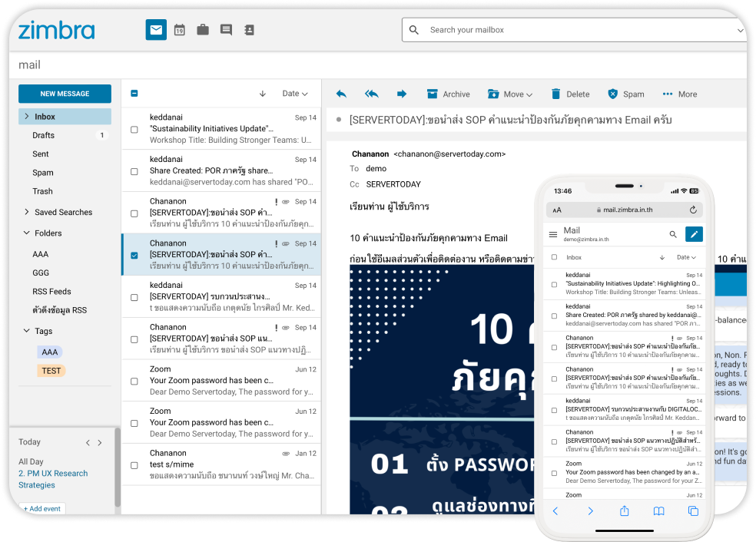The image size is (756, 542).
Task: Tap the phone AA text size control
Action: (557, 210)
